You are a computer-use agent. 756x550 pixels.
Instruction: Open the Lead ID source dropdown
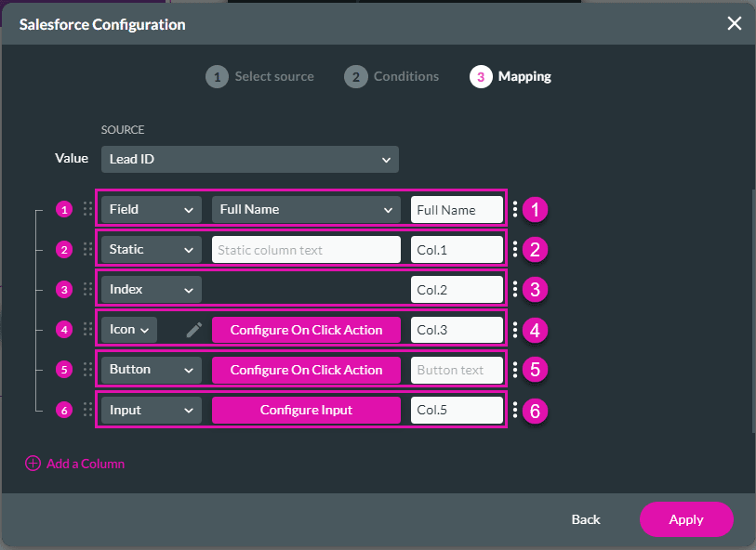pyautogui.click(x=249, y=159)
